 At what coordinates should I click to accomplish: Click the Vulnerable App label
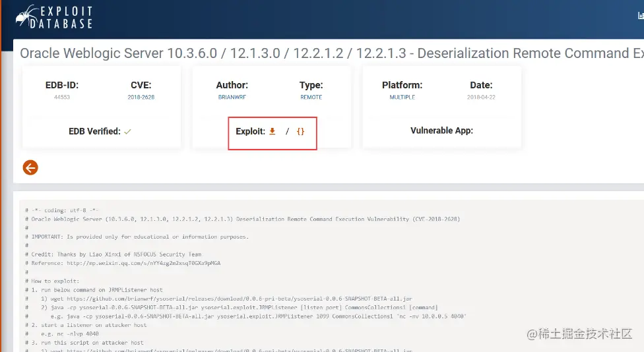pos(441,131)
